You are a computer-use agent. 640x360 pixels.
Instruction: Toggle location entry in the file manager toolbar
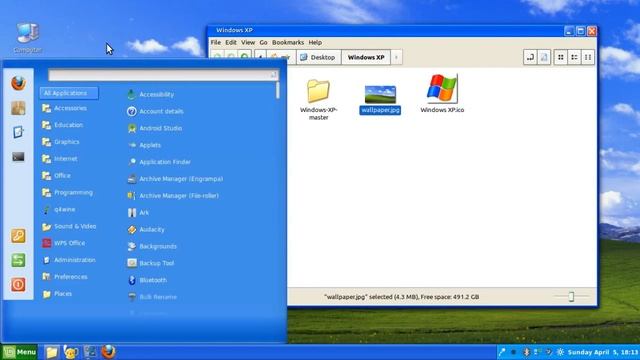click(x=530, y=57)
